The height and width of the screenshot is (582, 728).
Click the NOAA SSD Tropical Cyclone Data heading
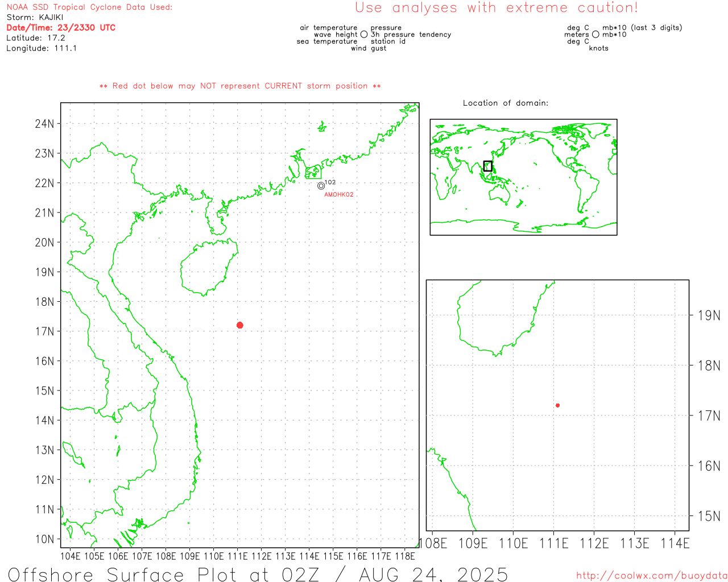click(x=89, y=7)
